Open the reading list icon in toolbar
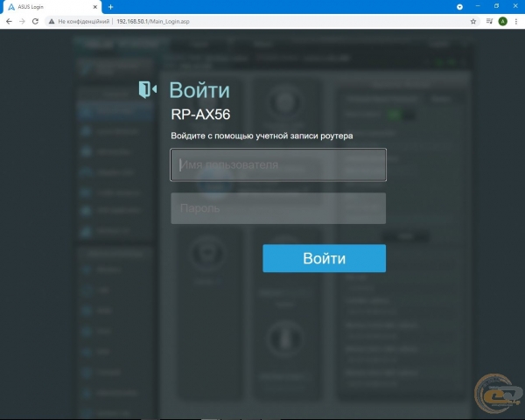Image resolution: width=525 pixels, height=420 pixels. pos(489,21)
